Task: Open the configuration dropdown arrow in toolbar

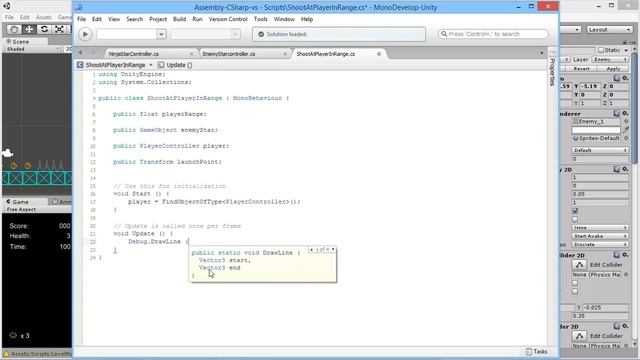Action: pos(161,34)
